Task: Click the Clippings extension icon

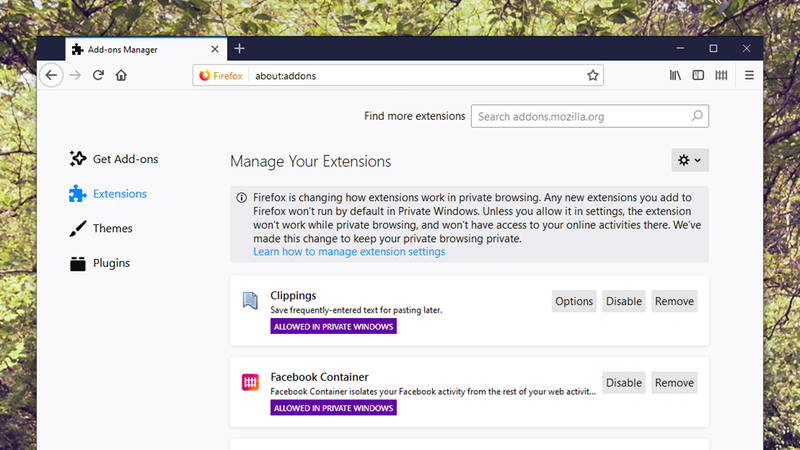Action: point(250,300)
